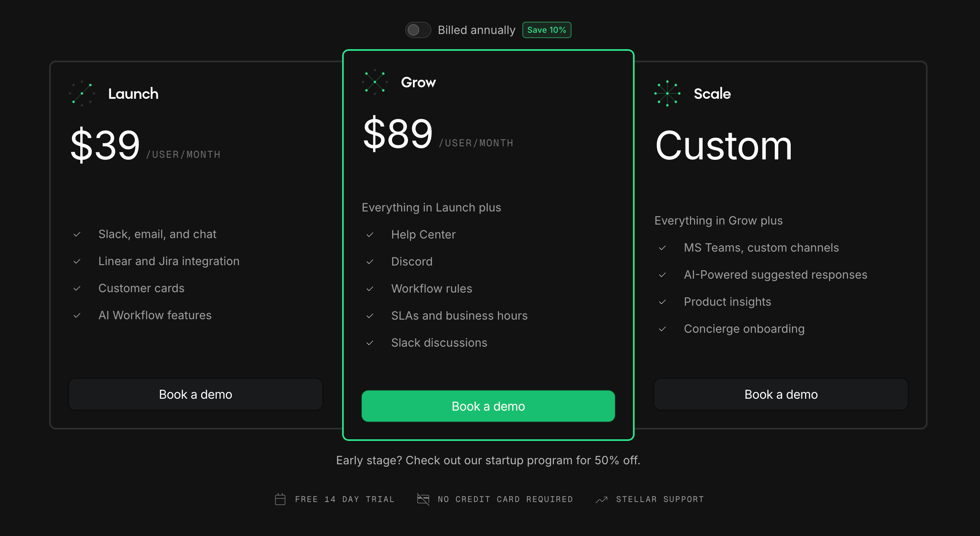
Task: Click the checkmark next to Customer cards
Action: 77,288
